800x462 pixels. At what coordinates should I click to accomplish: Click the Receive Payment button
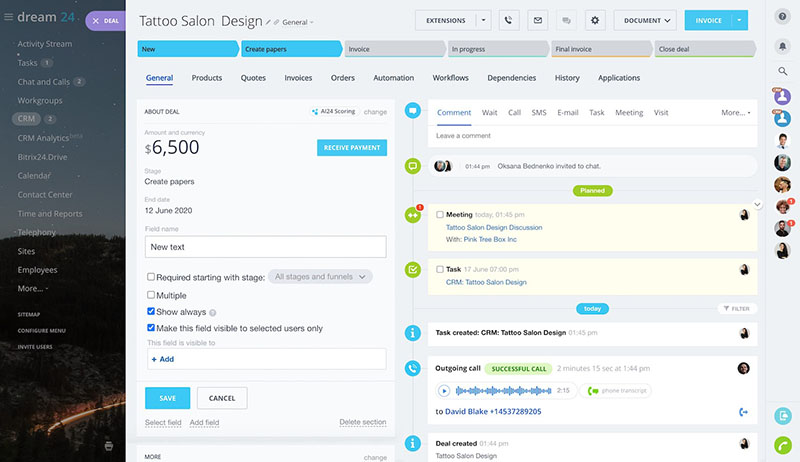coord(351,148)
